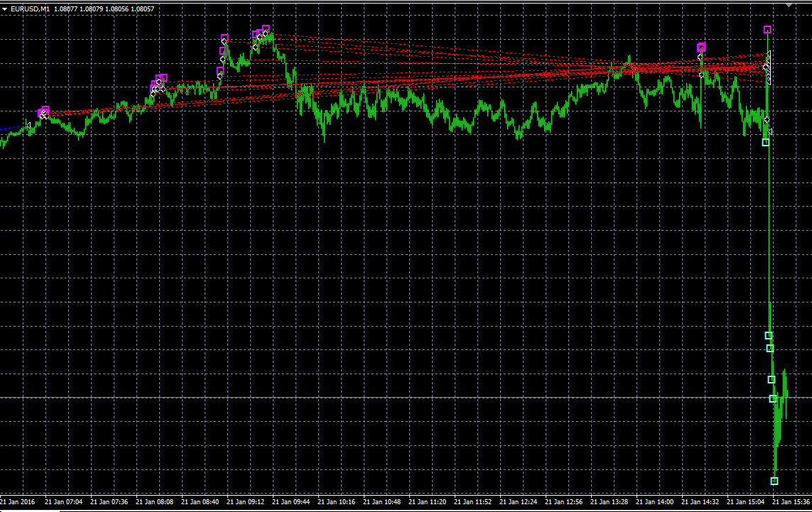Screen dimensions: 812x512
Task: Click the 21 Jan 10:16 time label
Action: [x=336, y=501]
